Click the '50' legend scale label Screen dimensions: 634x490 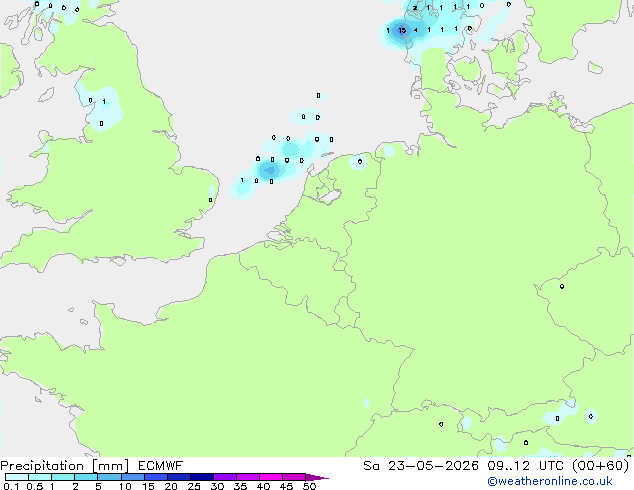click(309, 486)
